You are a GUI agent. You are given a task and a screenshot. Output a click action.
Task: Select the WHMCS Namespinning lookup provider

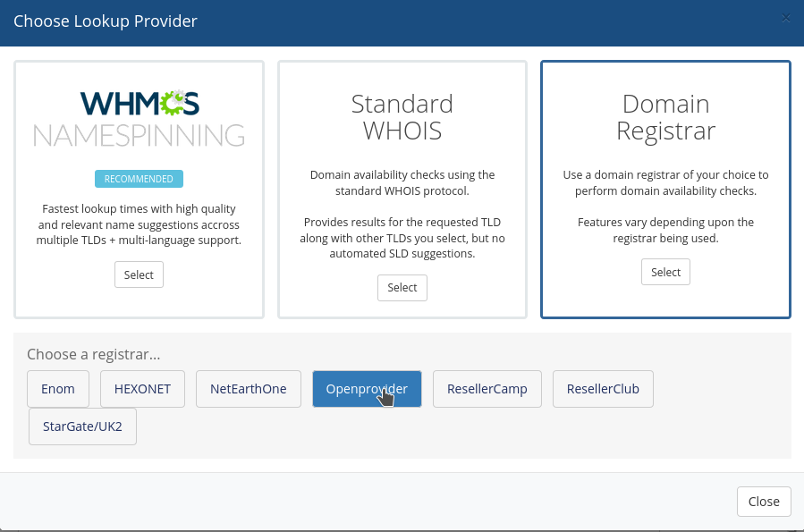pos(139,274)
